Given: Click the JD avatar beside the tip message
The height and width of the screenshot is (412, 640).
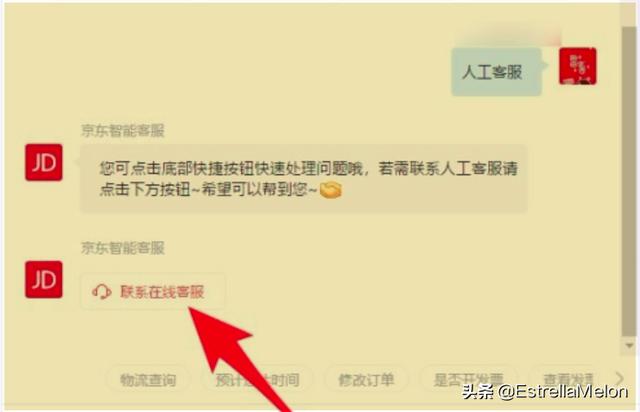Looking at the screenshot, I should click(x=44, y=163).
